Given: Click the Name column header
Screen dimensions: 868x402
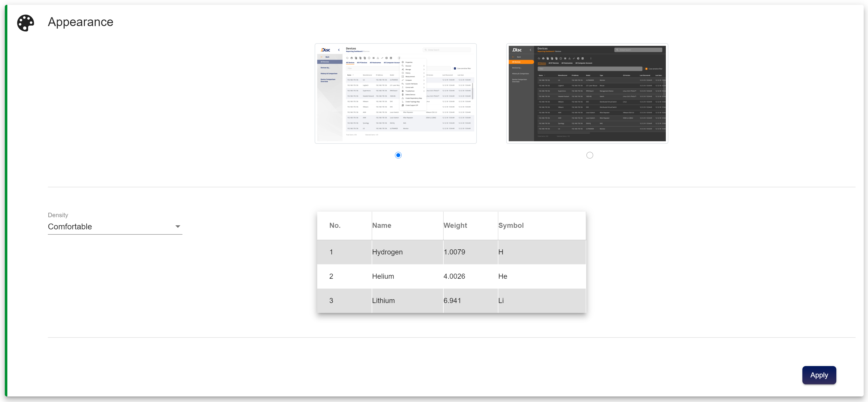Looking at the screenshot, I should click(382, 226).
